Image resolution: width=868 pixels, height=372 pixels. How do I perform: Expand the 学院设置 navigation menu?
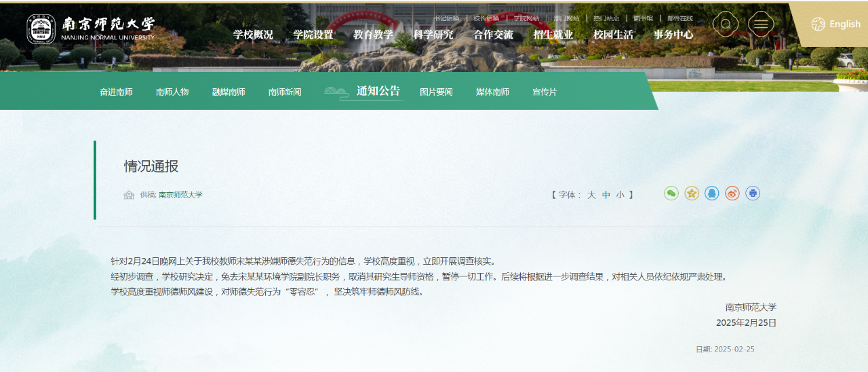(313, 35)
